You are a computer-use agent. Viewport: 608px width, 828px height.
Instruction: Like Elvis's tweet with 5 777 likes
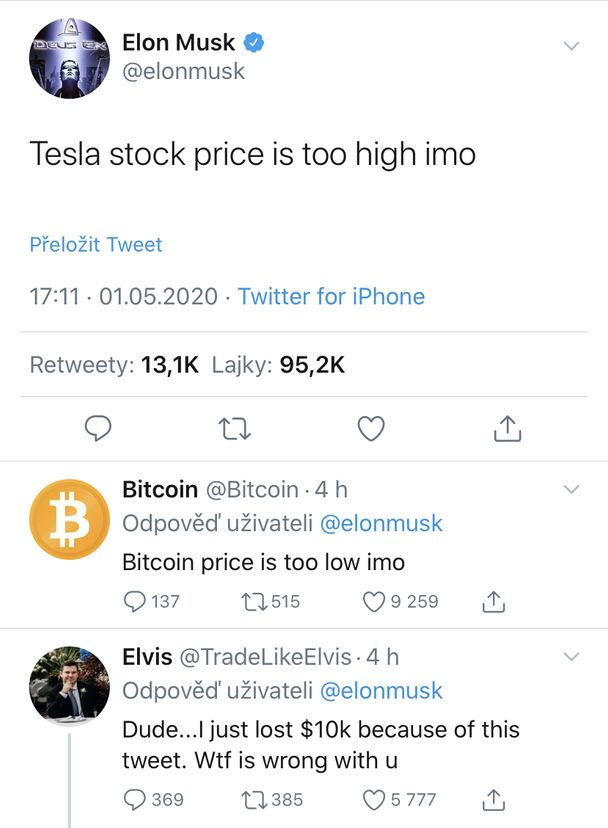(373, 799)
